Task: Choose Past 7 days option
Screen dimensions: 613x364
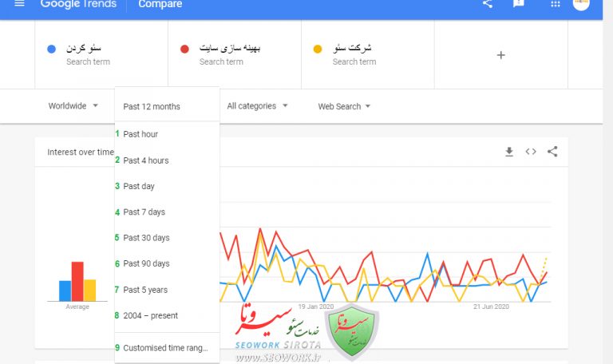Action: click(144, 212)
